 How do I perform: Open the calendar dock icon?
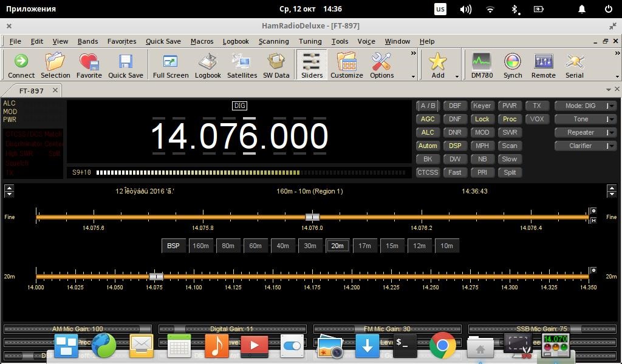(179, 346)
